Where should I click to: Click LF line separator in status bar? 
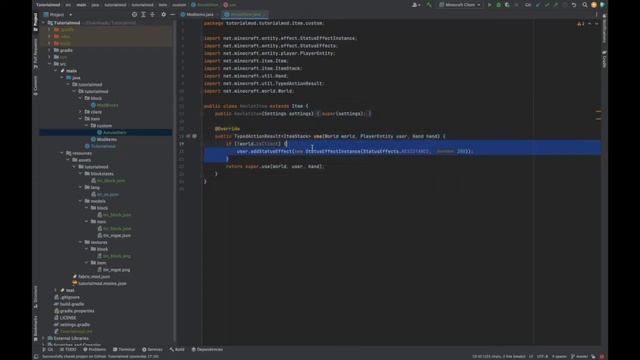tap(531, 356)
